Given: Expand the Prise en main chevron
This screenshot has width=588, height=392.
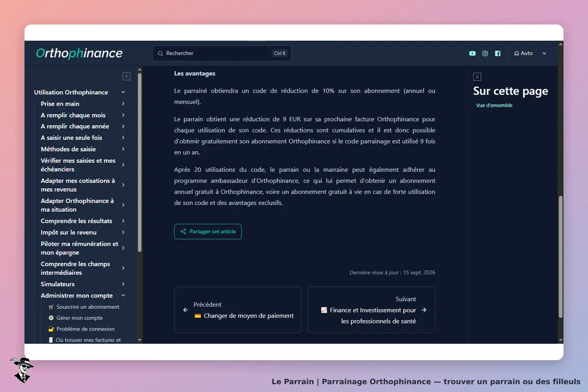Looking at the screenshot, I should (x=123, y=104).
